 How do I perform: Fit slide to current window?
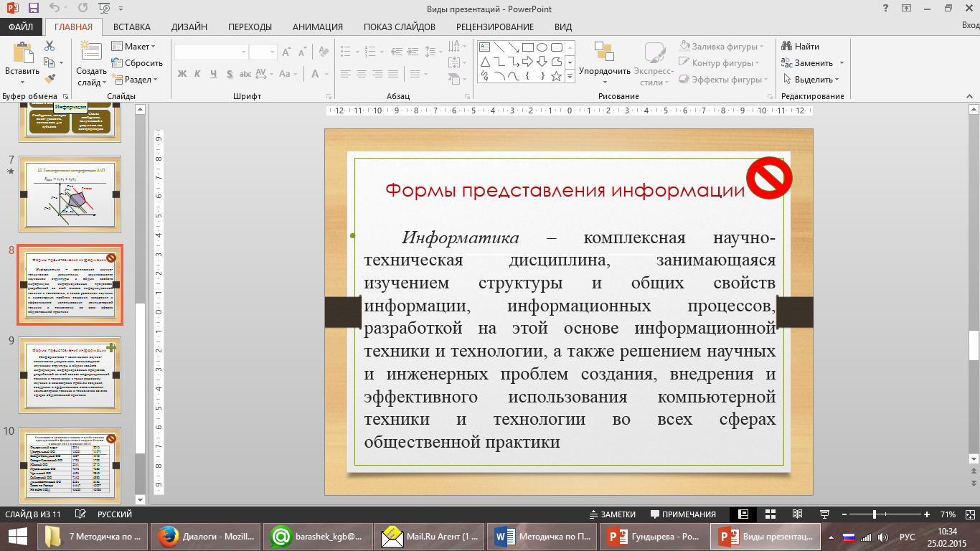[971, 514]
